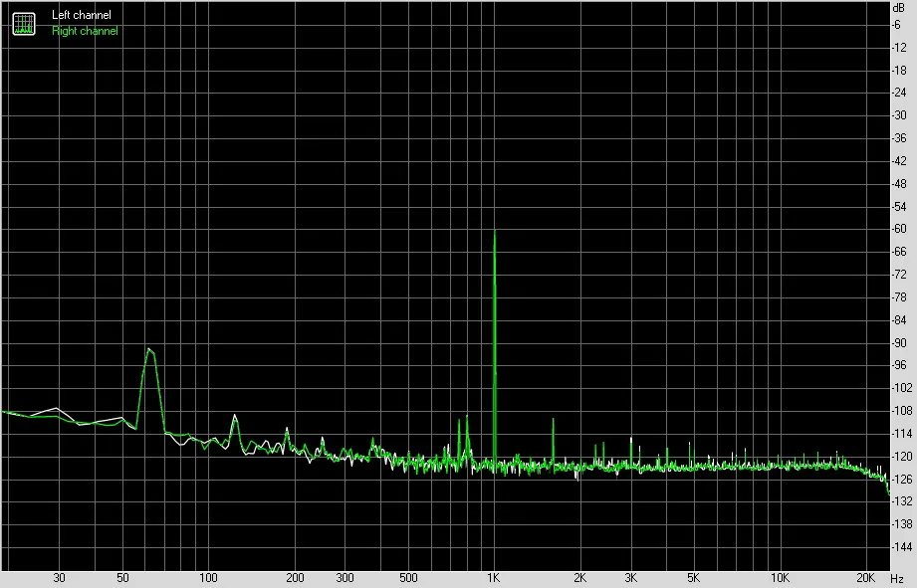Click the 10K frequency axis label
The height and width of the screenshot is (588, 917).
780,578
